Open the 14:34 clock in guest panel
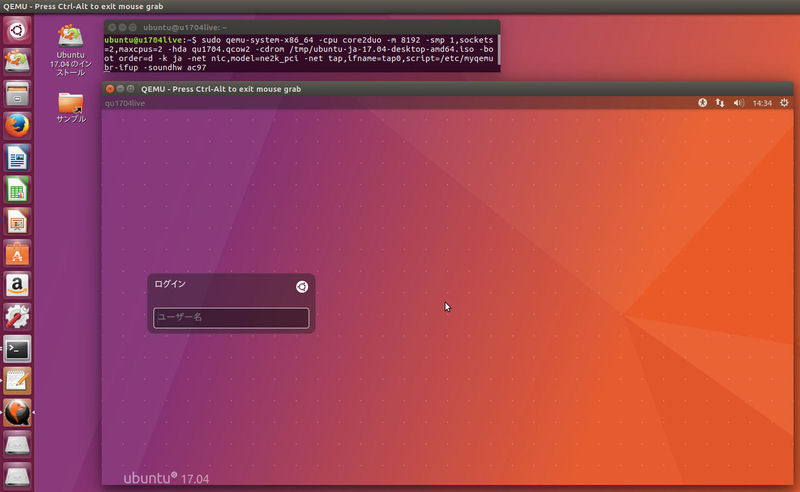 (762, 103)
